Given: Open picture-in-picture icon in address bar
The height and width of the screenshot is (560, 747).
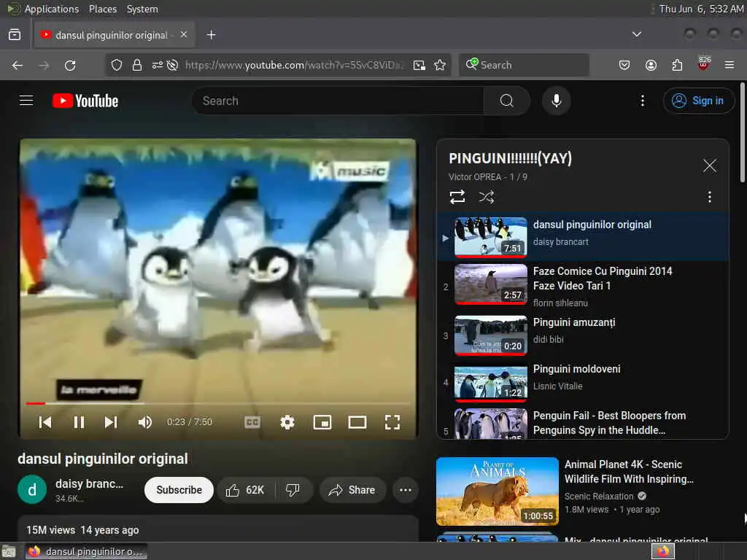Looking at the screenshot, I should [419, 65].
